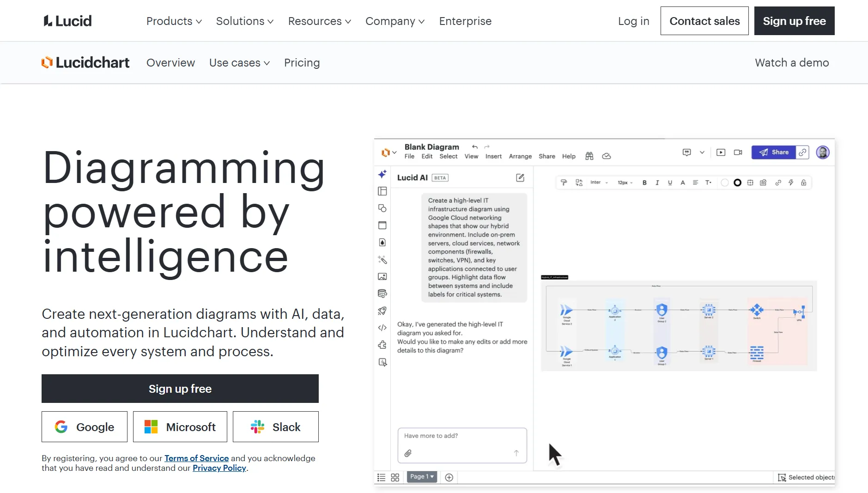Click the white fill color swatch
Image resolution: width=868 pixels, height=493 pixels.
724,183
